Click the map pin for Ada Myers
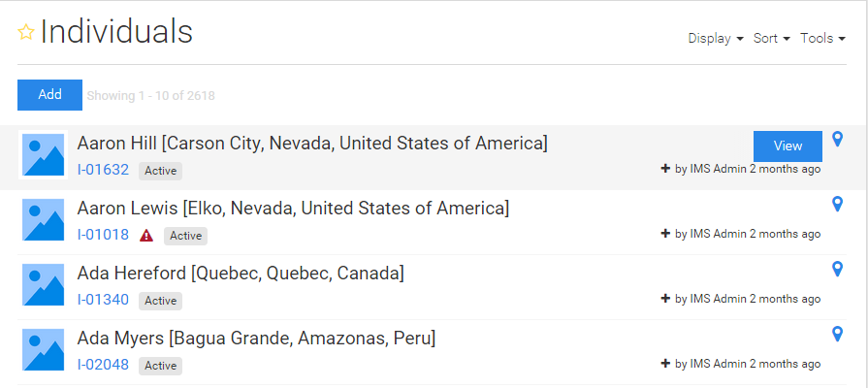868x388 pixels. coord(838,334)
